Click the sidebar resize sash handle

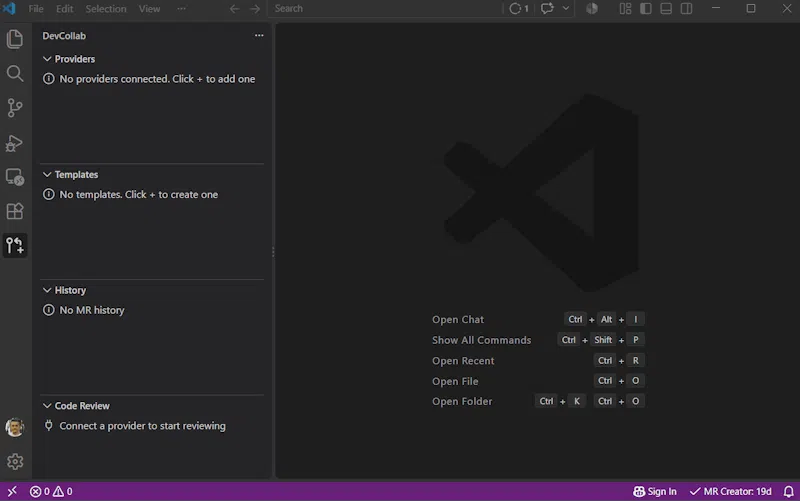(x=273, y=252)
